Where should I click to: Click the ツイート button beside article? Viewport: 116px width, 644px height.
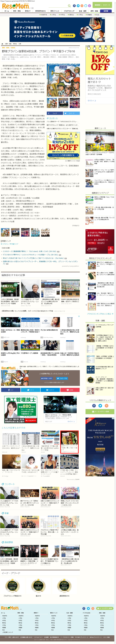coord(72,113)
